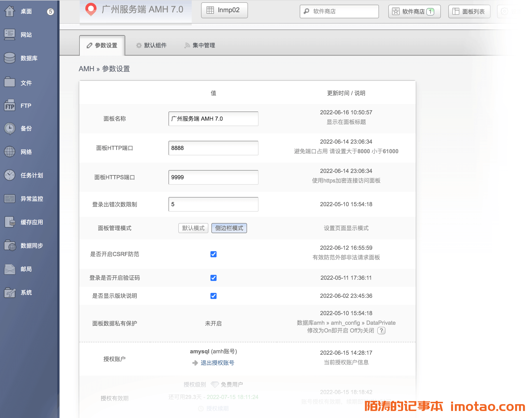Click the 值 column header
Screen dimensions: 532x418
(x=213, y=93)
